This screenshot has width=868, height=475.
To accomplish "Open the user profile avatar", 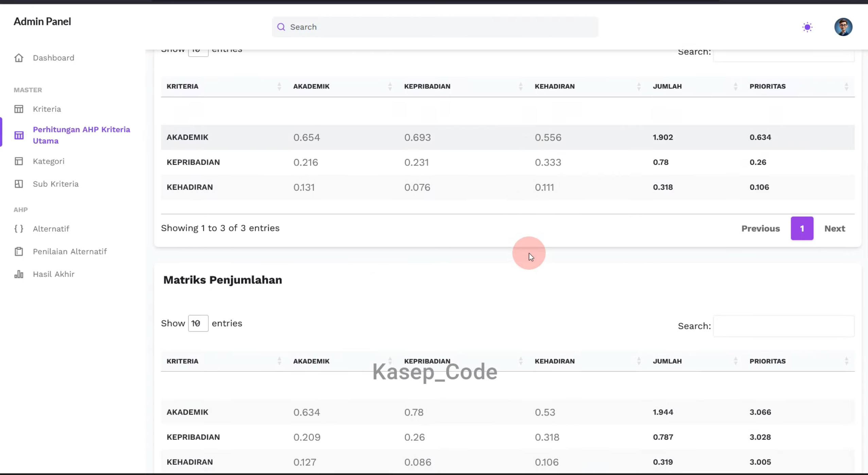I will tap(843, 27).
